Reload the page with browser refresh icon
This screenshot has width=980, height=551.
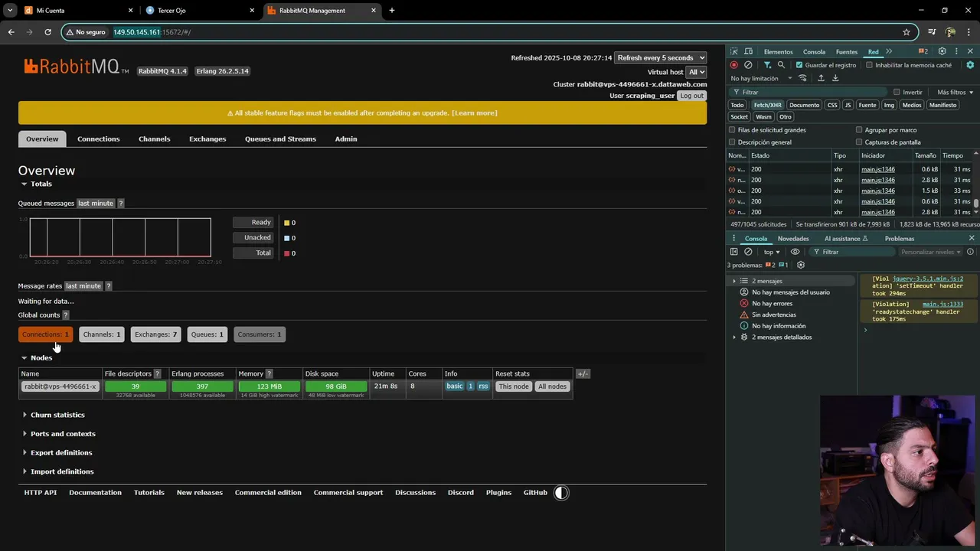[x=47, y=32]
